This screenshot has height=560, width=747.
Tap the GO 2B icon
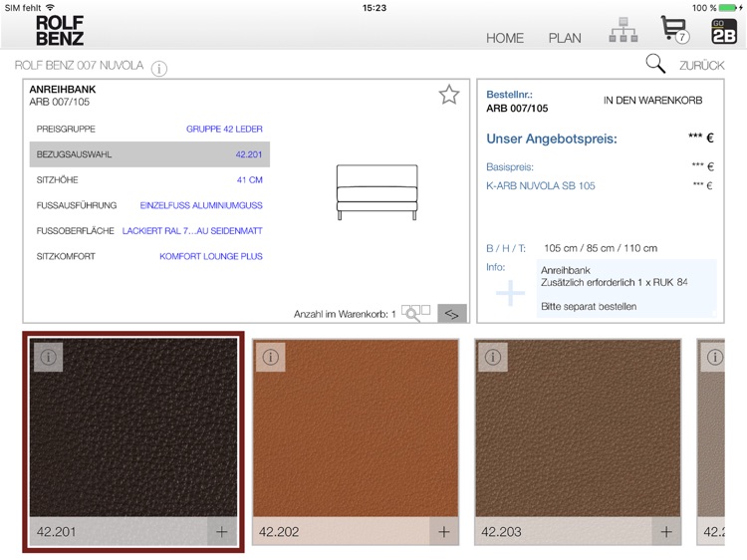click(x=724, y=31)
